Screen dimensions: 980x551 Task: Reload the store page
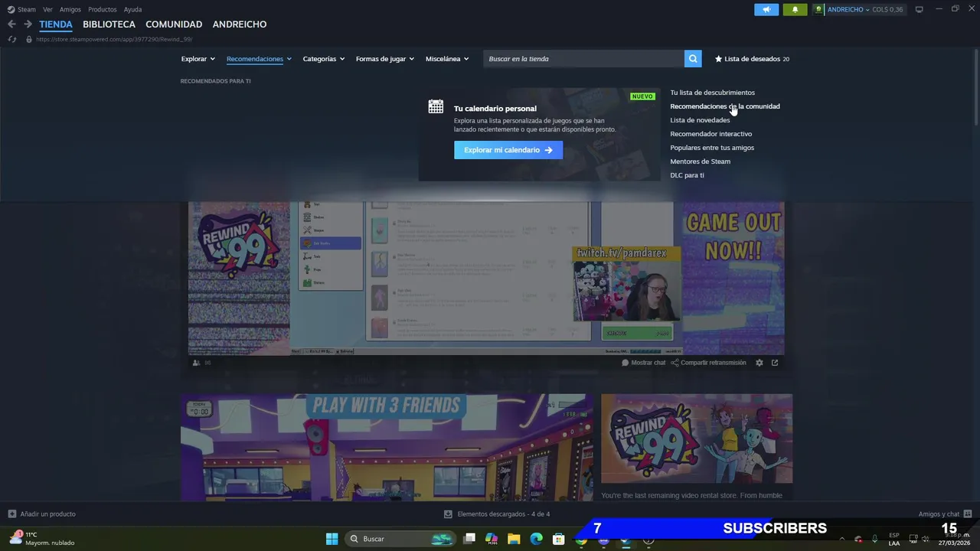[x=12, y=39]
